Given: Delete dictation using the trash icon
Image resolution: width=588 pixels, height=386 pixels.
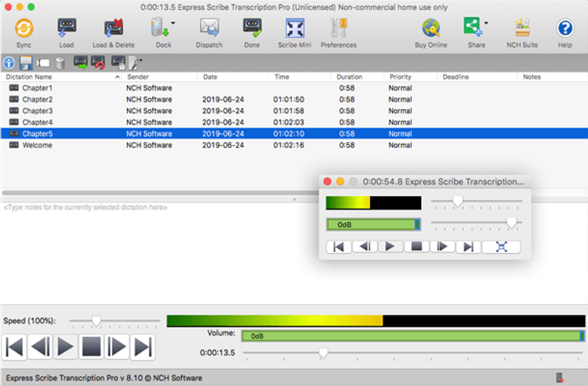Looking at the screenshot, I should (x=60, y=63).
